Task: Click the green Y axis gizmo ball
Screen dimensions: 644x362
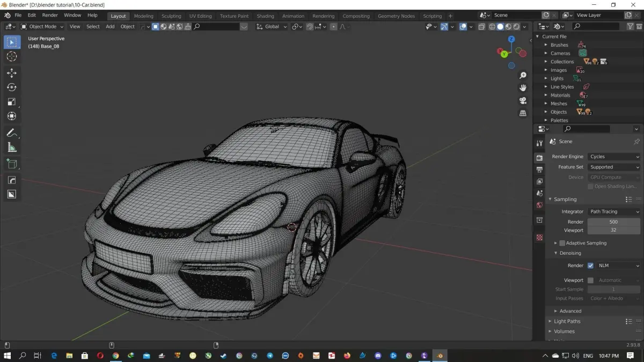Action: 504,54
